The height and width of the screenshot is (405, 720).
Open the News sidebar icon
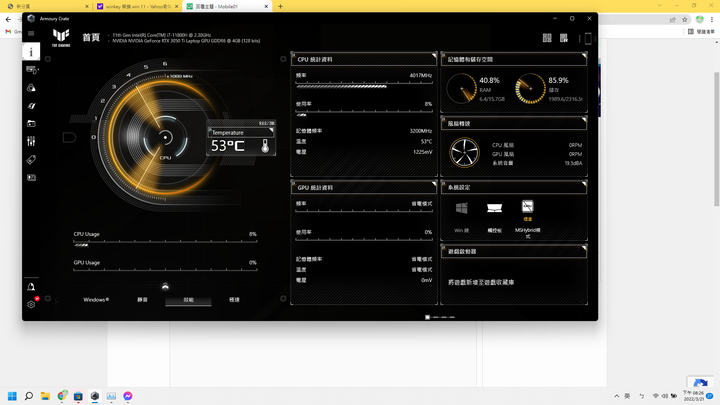click(31, 177)
